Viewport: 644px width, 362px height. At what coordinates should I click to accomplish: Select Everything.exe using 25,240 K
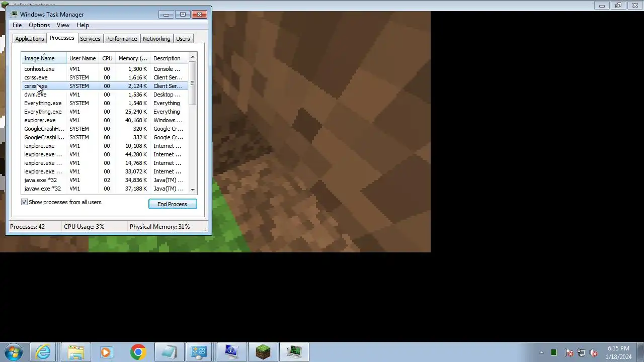coord(105,112)
